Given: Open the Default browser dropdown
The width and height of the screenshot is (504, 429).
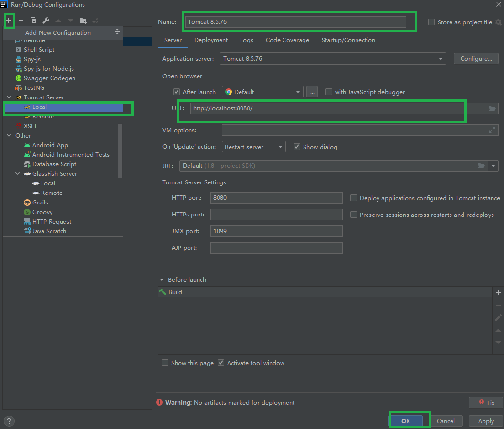Looking at the screenshot, I should pos(262,92).
